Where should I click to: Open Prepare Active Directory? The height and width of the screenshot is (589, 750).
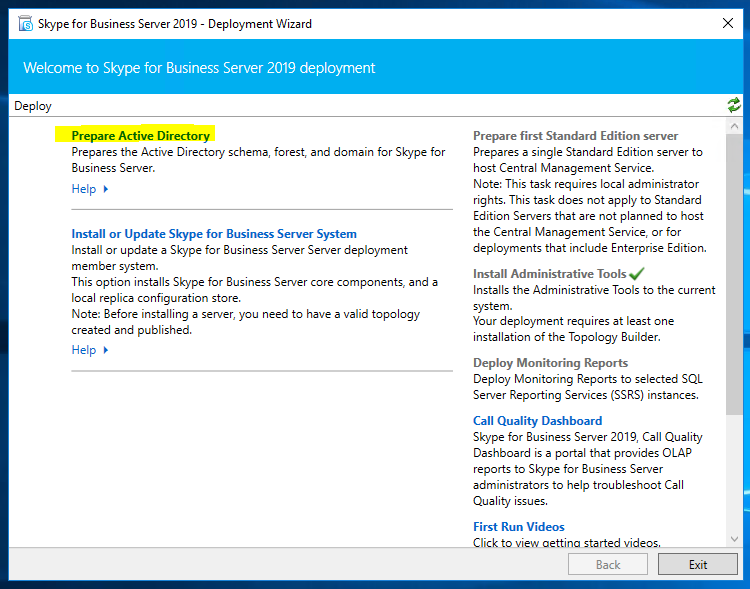click(140, 135)
